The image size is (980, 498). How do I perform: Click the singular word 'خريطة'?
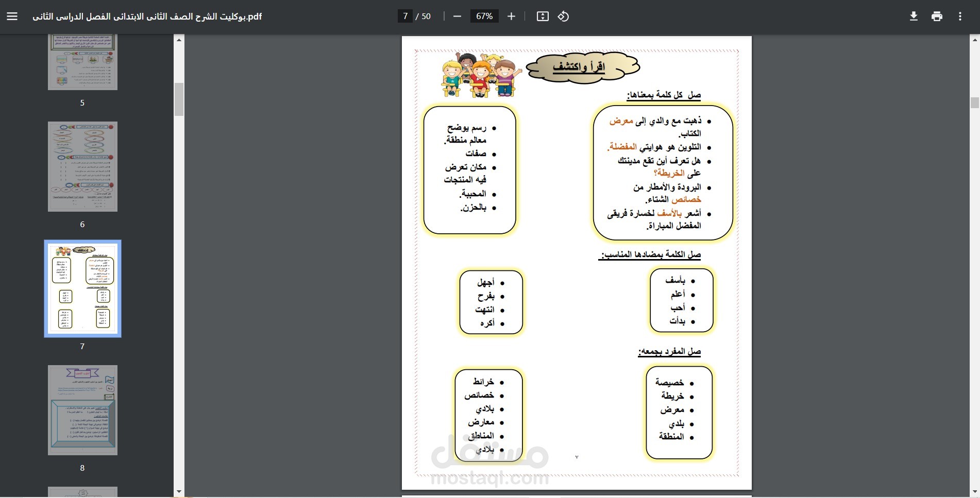pos(672,396)
